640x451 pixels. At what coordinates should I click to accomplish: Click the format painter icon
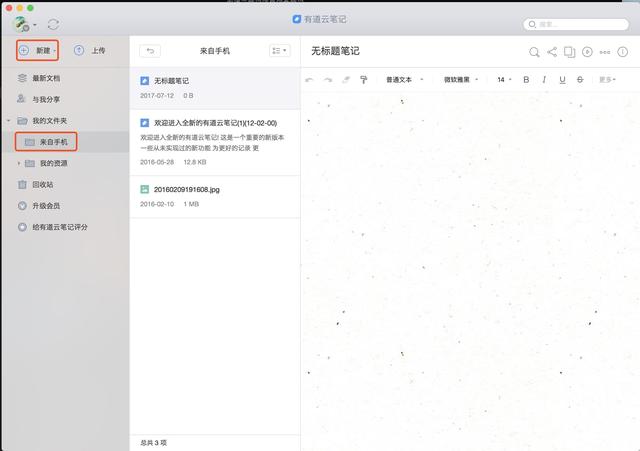coord(363,80)
